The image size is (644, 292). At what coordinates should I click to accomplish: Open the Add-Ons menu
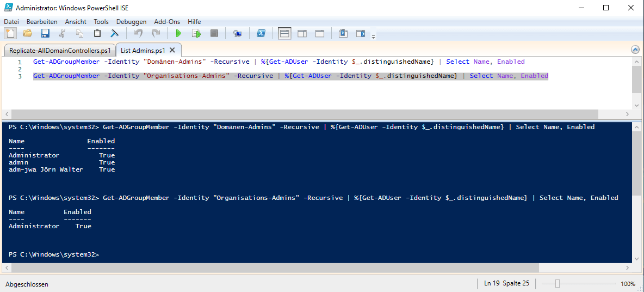[x=167, y=21]
